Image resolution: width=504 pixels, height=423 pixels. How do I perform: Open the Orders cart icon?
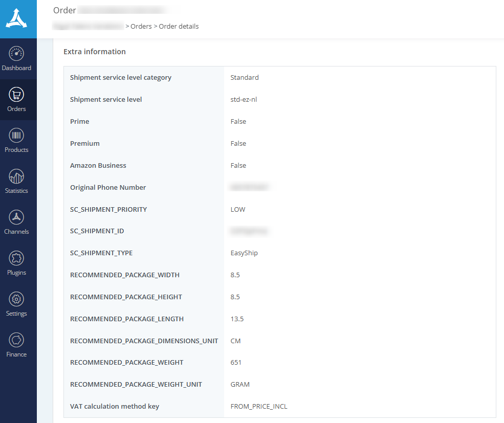(16, 95)
